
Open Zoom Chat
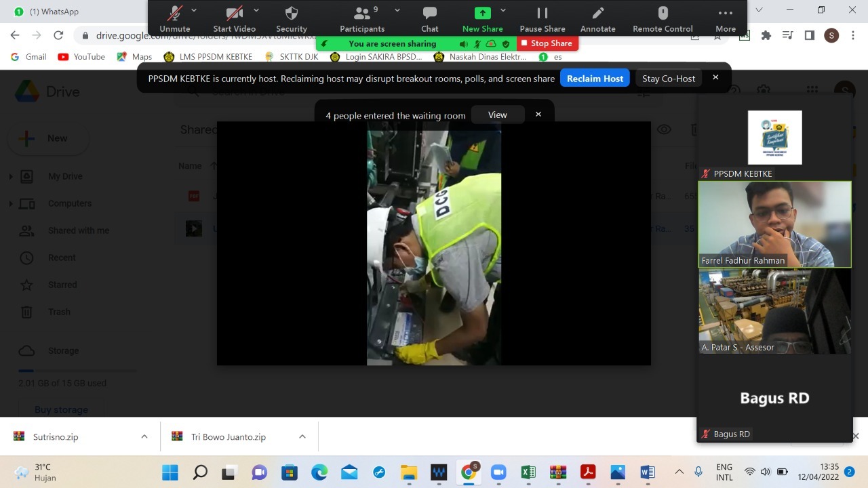(430, 18)
